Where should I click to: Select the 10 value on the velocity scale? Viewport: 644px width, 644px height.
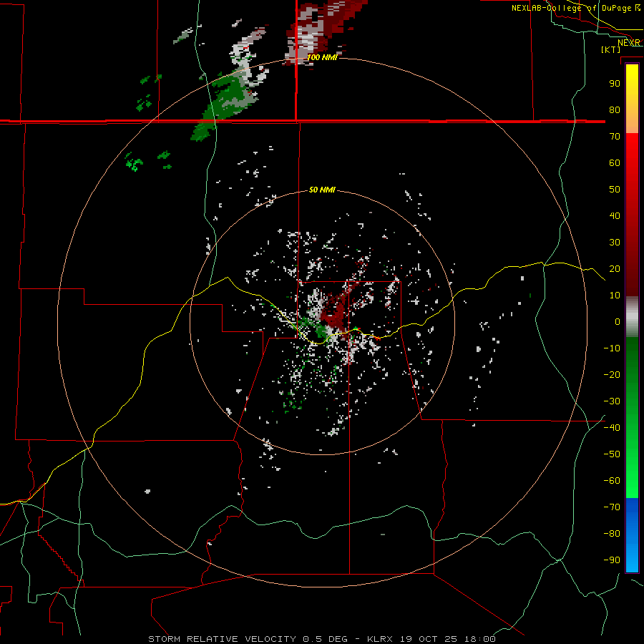(x=615, y=296)
